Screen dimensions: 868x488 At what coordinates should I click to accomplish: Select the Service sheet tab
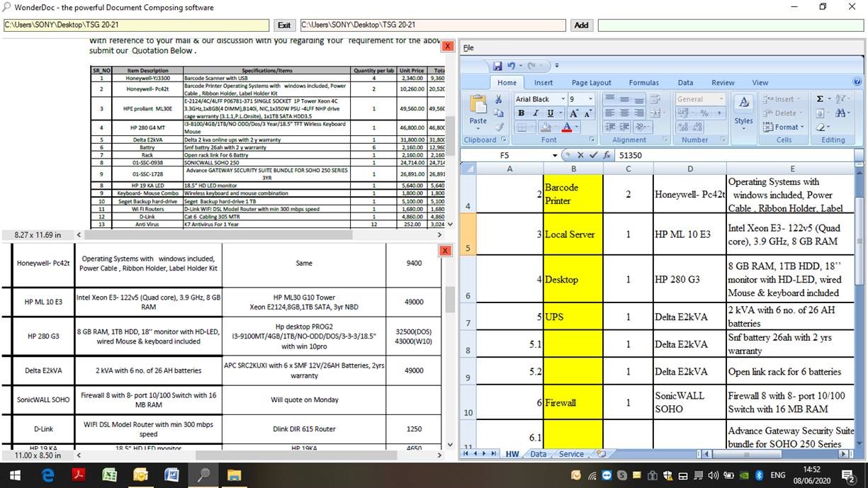pyautogui.click(x=571, y=454)
